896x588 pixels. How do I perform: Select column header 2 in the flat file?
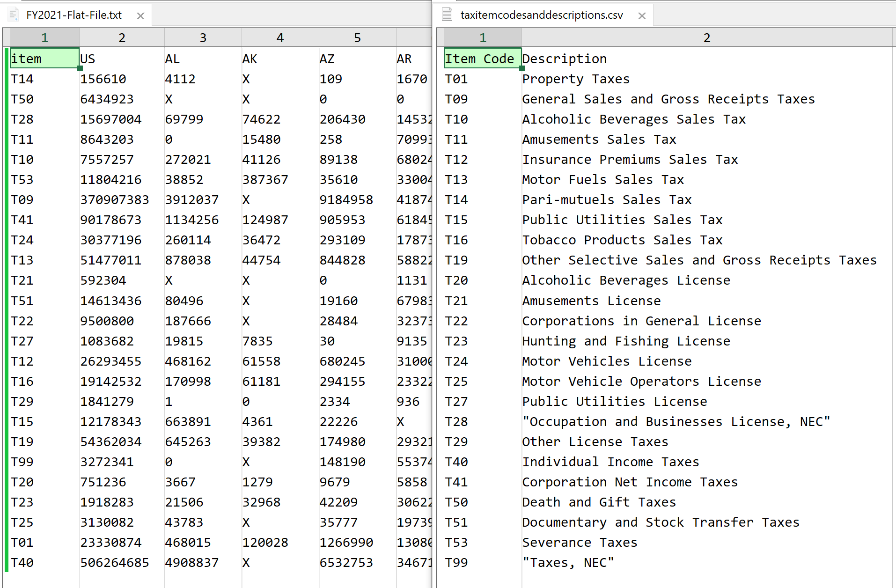point(122,37)
